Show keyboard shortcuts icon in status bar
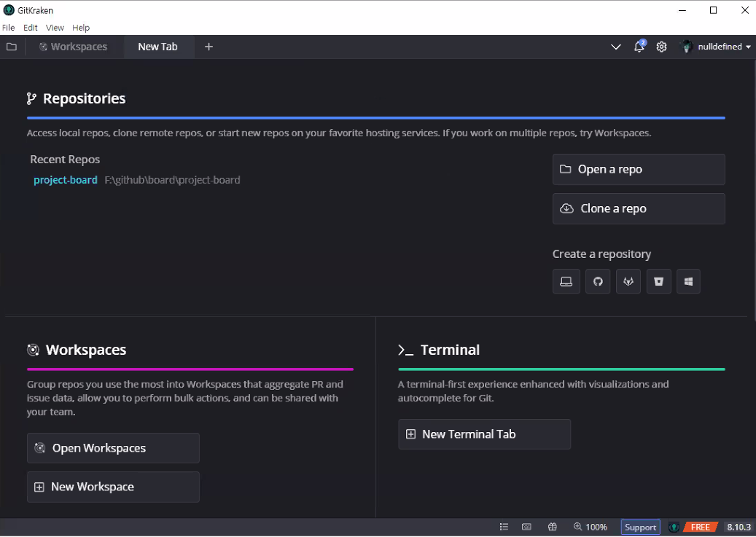The width and height of the screenshot is (756, 537). pyautogui.click(x=526, y=527)
